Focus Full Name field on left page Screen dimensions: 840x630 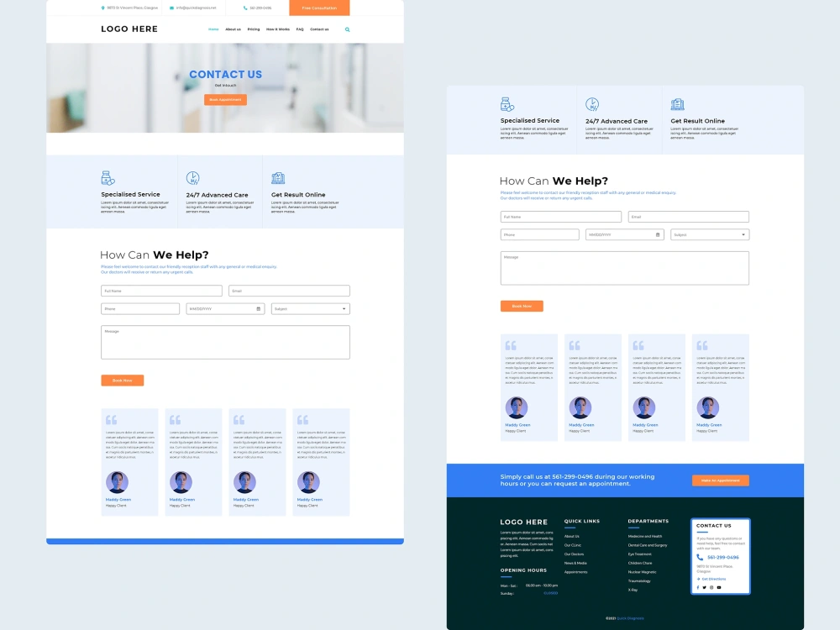(161, 291)
